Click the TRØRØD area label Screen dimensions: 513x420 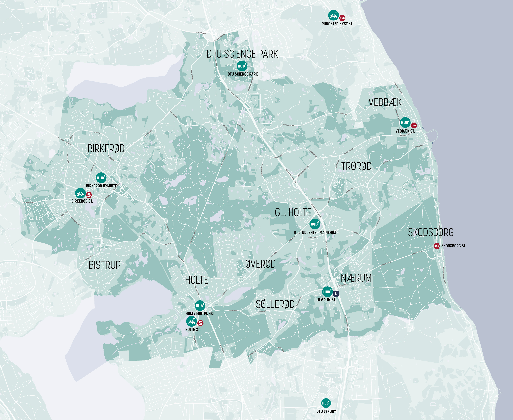tap(356, 166)
